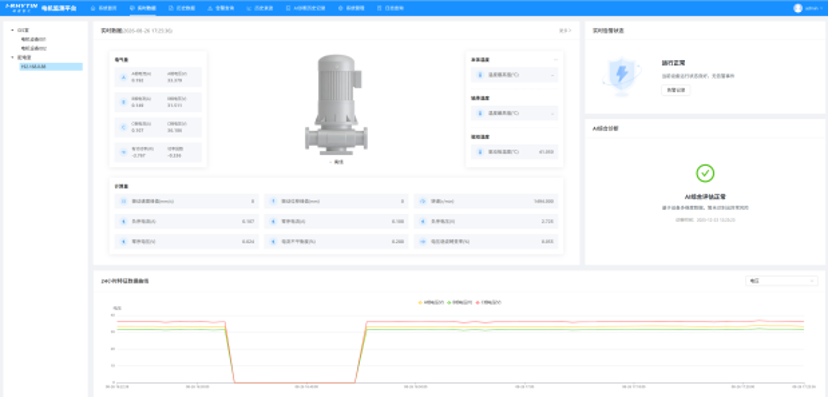The image size is (828, 397).
Task: Click the green checkmark AI diagnosis icon
Action: tap(705, 173)
